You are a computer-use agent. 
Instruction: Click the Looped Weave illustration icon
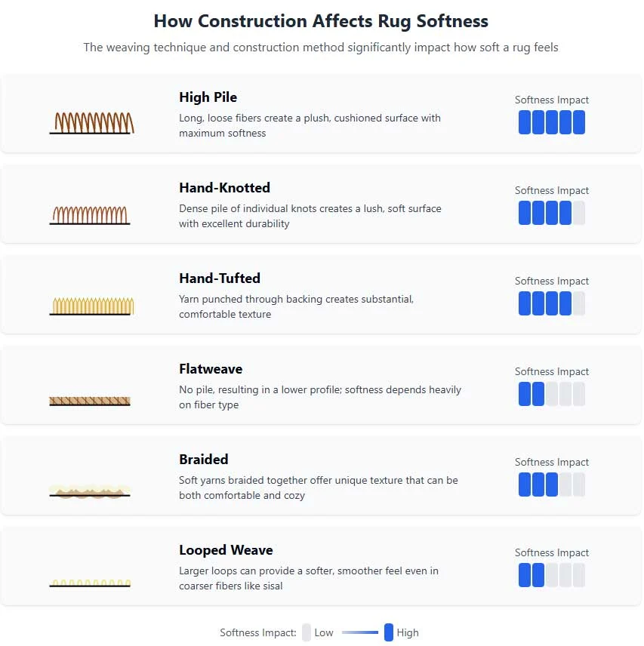coord(90,583)
